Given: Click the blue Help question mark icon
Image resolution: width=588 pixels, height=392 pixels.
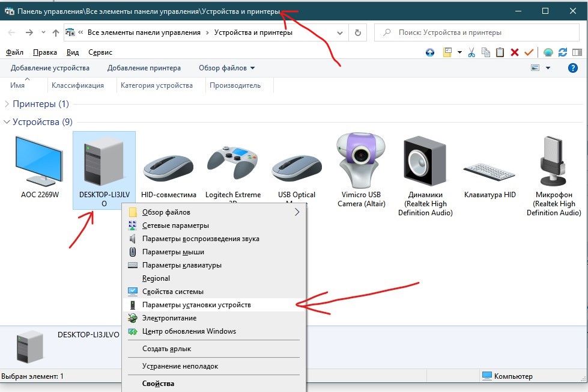Looking at the screenshot, I should [x=572, y=68].
